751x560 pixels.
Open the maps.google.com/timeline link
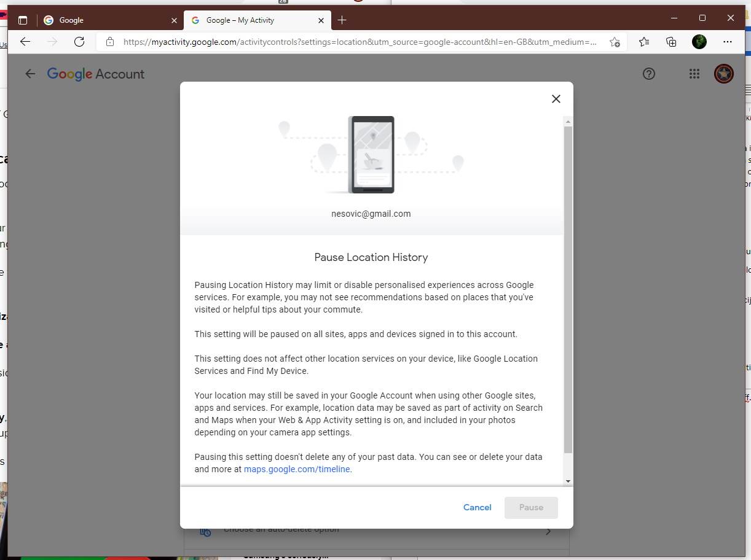297,469
